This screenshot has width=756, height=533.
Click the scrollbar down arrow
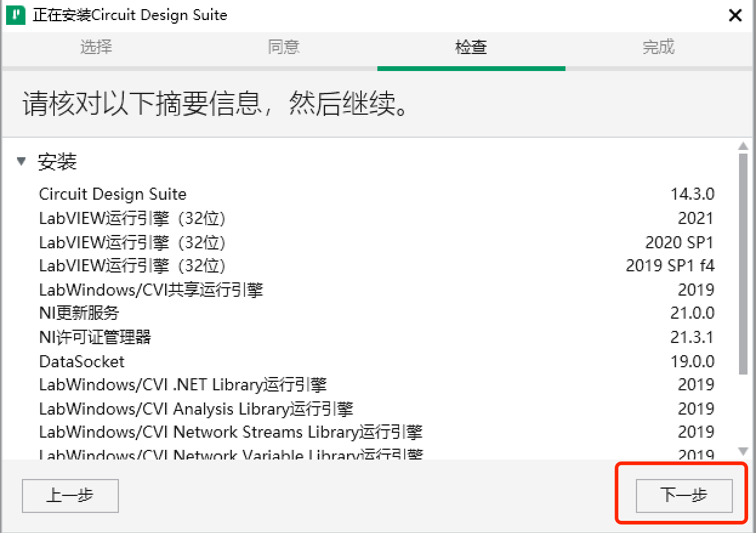744,453
